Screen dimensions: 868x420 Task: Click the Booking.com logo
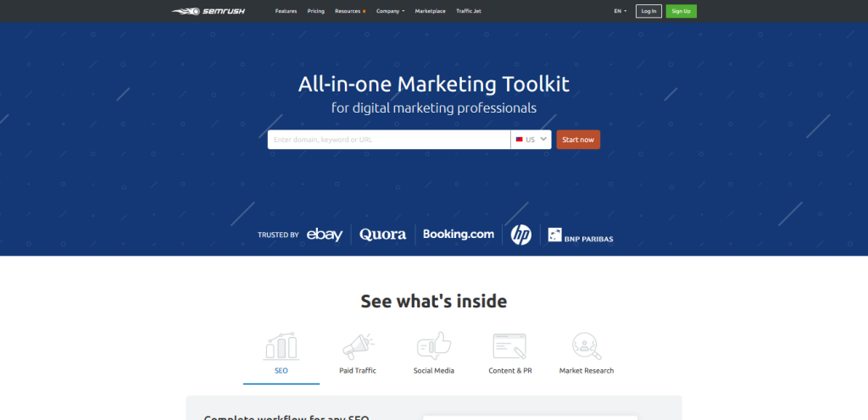[458, 235]
